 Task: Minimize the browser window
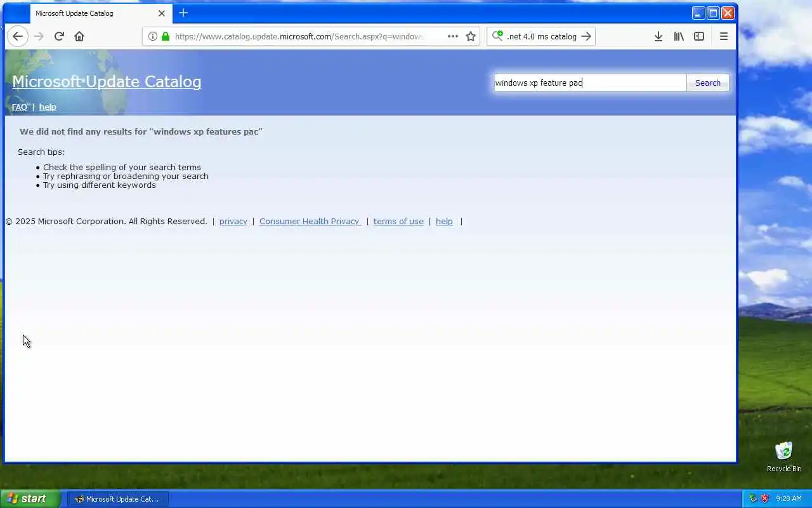pyautogui.click(x=698, y=13)
